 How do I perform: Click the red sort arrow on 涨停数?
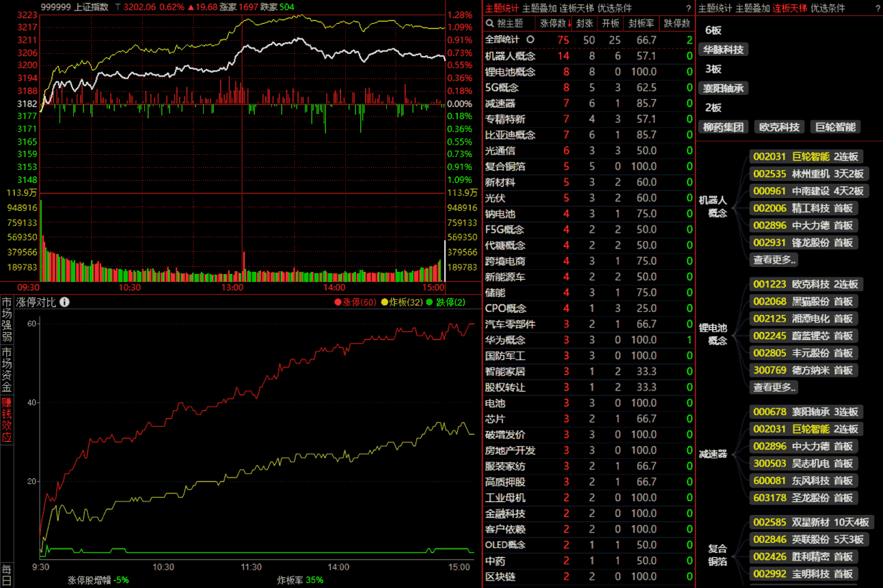tap(570, 23)
